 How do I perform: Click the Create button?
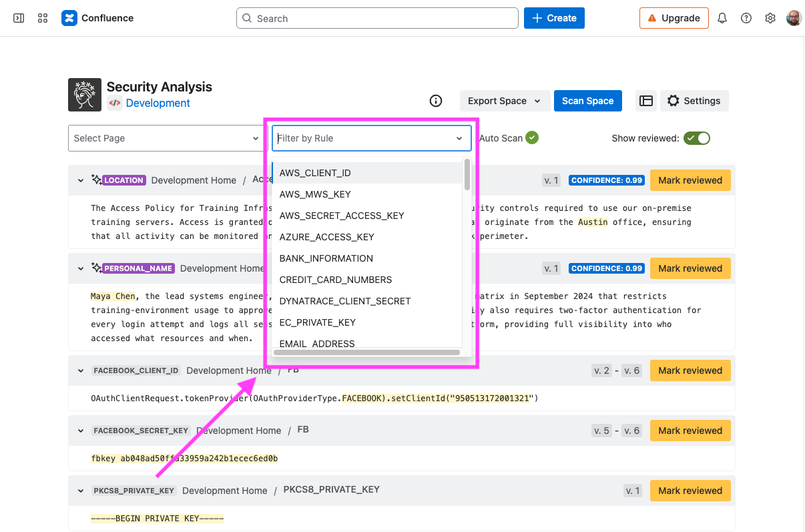pyautogui.click(x=554, y=18)
